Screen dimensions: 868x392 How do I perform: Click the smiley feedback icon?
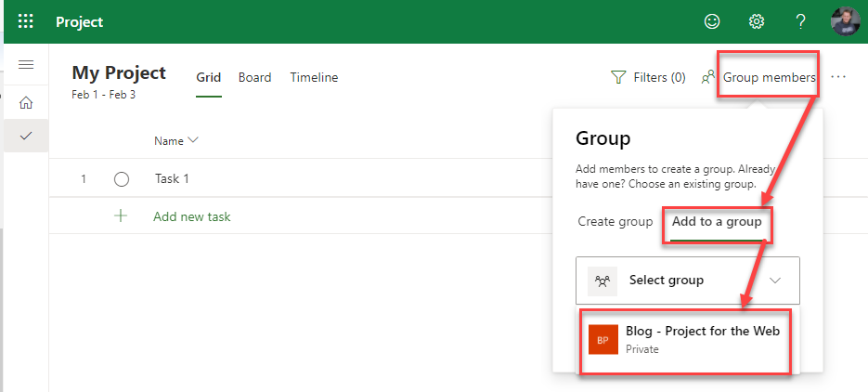(712, 21)
